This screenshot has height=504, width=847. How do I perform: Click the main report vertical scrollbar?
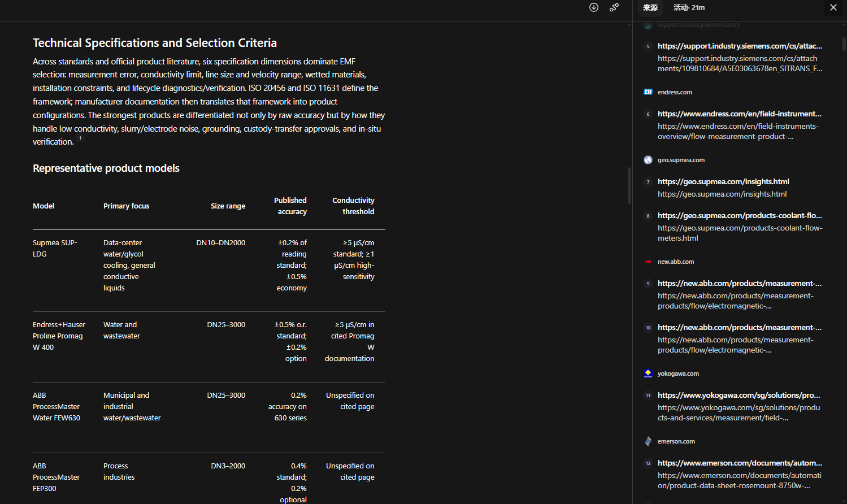coord(629,185)
